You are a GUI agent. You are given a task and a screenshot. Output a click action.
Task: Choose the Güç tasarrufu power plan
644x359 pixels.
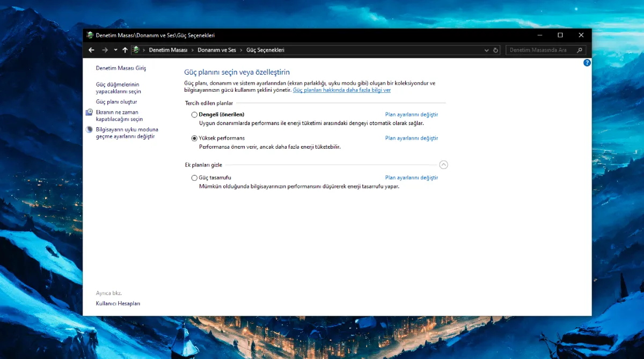click(x=194, y=178)
